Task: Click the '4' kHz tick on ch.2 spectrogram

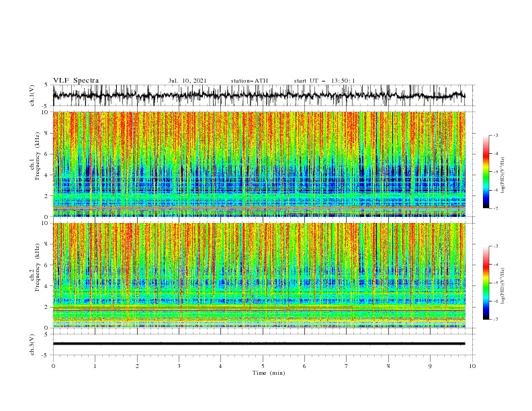Action: 48,286
